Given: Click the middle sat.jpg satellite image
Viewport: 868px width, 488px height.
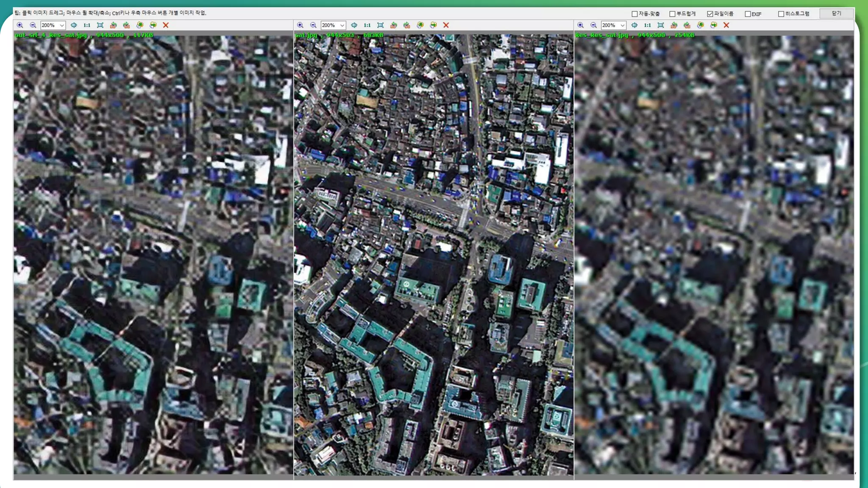Looking at the screenshot, I should pos(434,254).
